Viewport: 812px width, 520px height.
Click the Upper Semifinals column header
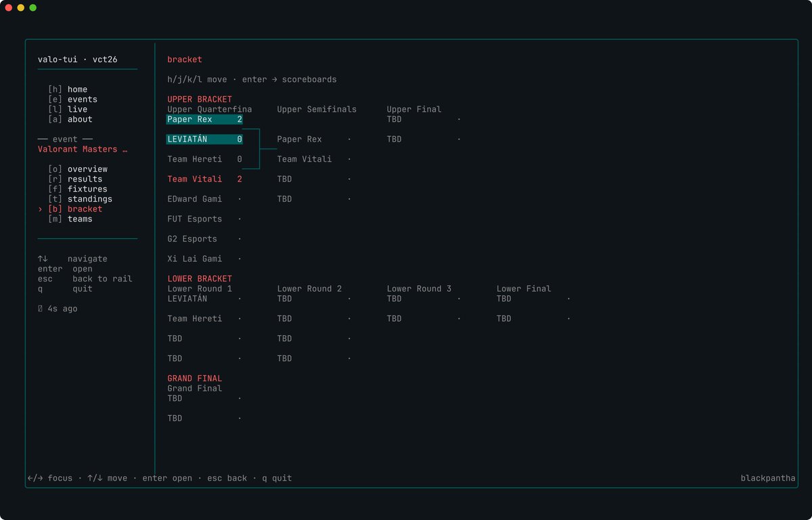click(317, 109)
